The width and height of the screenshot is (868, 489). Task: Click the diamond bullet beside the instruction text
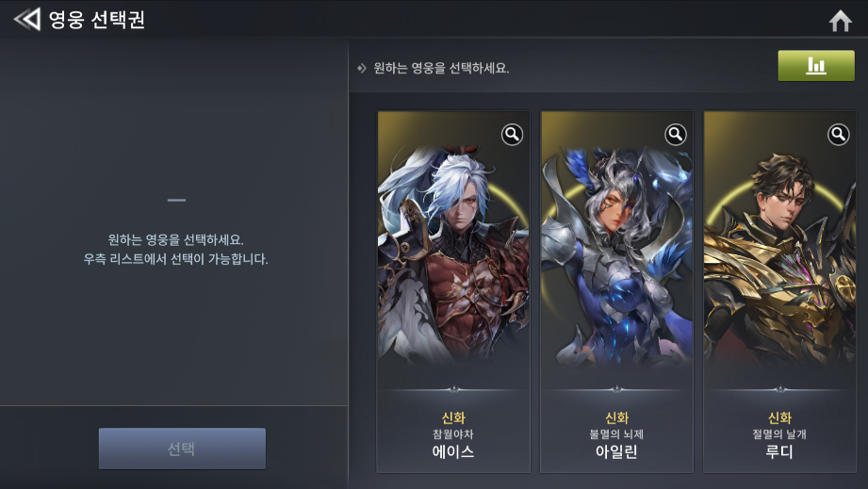(362, 69)
